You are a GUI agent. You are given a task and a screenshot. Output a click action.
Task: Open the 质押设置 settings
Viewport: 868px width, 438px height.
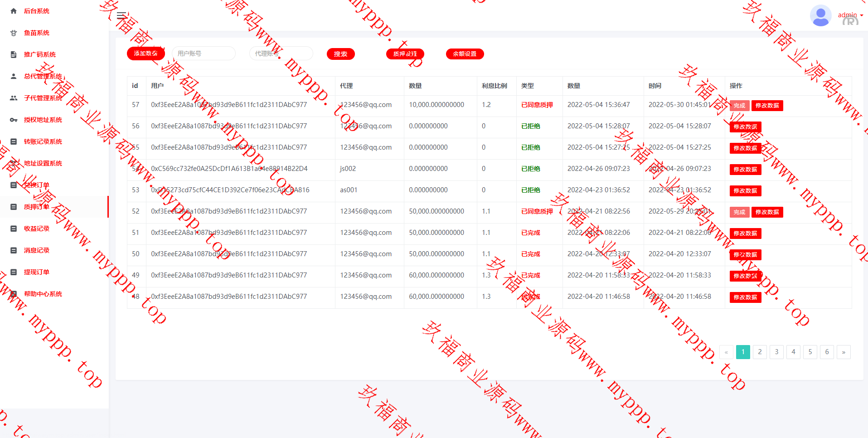tap(405, 54)
